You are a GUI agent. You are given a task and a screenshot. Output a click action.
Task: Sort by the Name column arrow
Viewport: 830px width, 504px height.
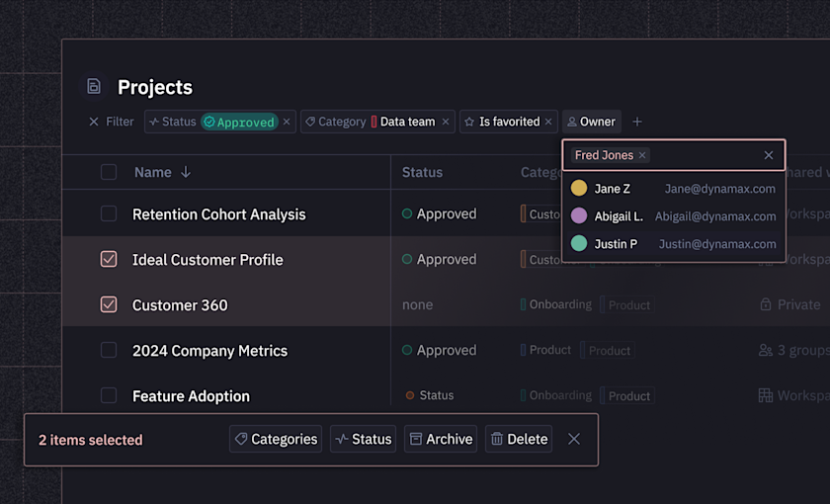(x=185, y=172)
